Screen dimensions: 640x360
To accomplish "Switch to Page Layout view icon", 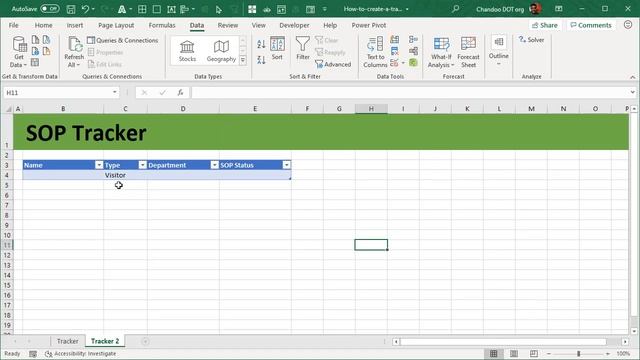I will (x=514, y=353).
